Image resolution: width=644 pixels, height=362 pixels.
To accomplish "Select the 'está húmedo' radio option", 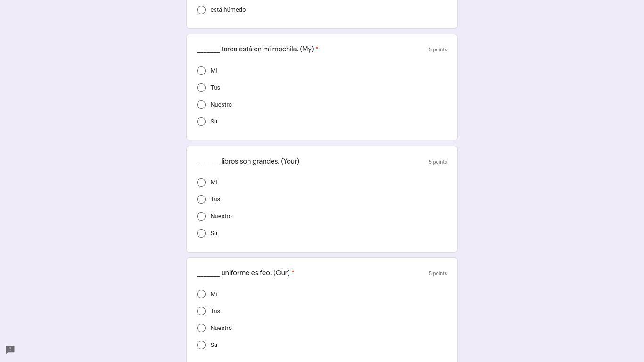I will [x=201, y=10].
